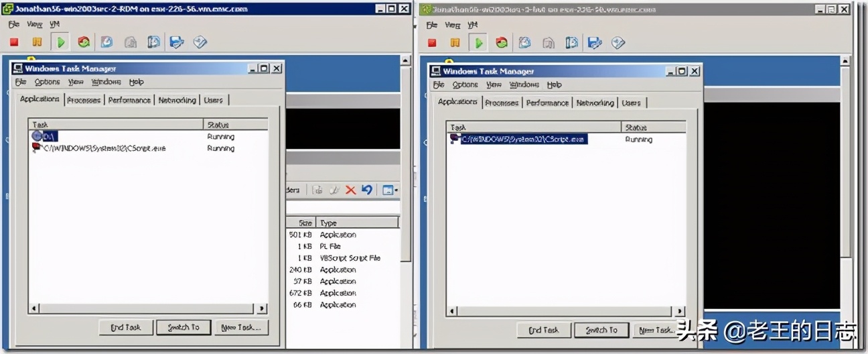Click the Reset VM icon in right console
The height and width of the screenshot is (354, 868).
pyautogui.click(x=502, y=43)
